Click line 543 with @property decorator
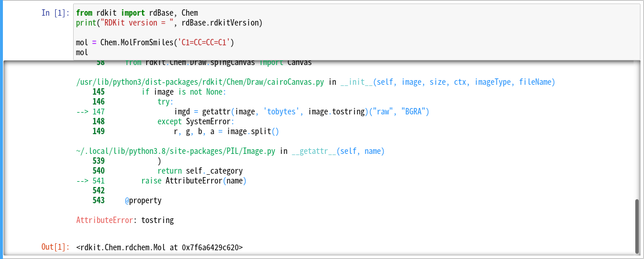The width and height of the screenshot is (644, 259). click(x=127, y=200)
